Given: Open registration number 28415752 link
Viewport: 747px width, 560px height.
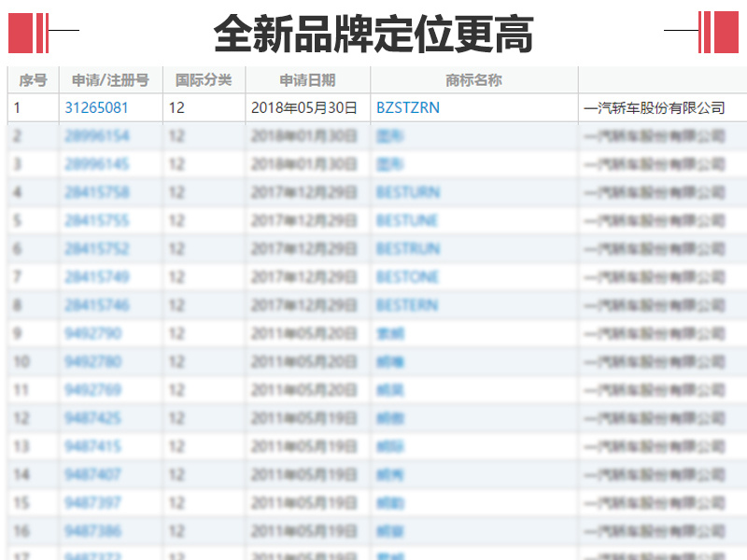Looking at the screenshot, I should tap(97, 248).
